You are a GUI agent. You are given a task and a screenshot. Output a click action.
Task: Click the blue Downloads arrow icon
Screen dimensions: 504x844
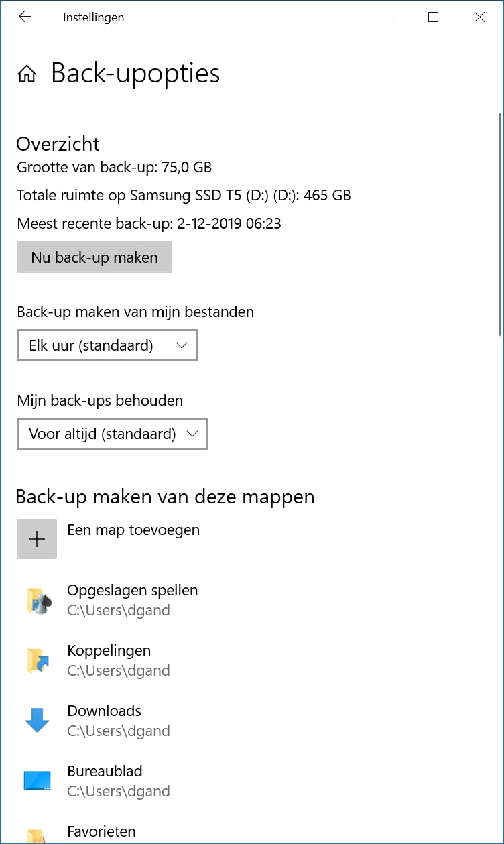[x=37, y=721]
